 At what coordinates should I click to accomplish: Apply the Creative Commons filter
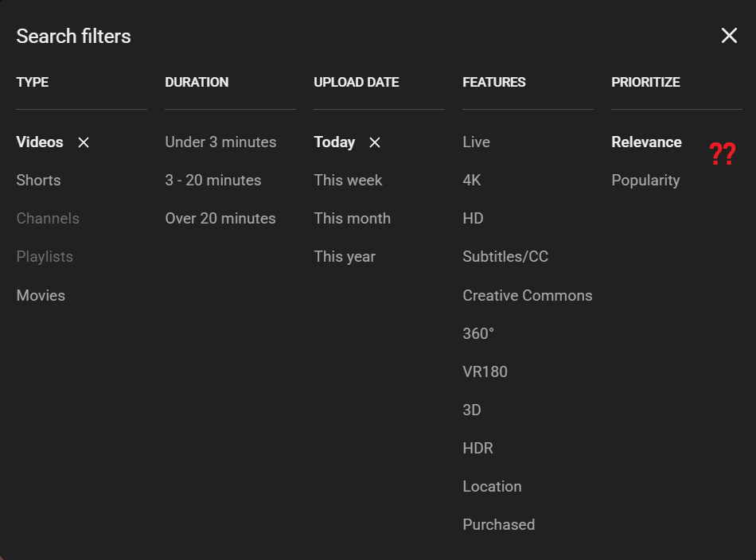tap(527, 295)
